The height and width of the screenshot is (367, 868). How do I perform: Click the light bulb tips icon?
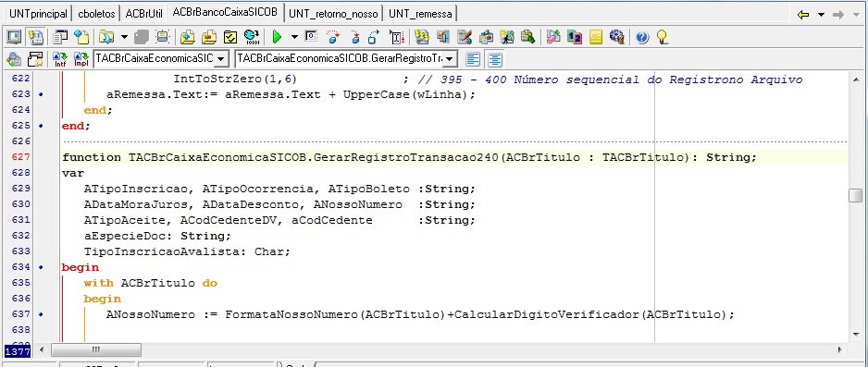click(662, 37)
